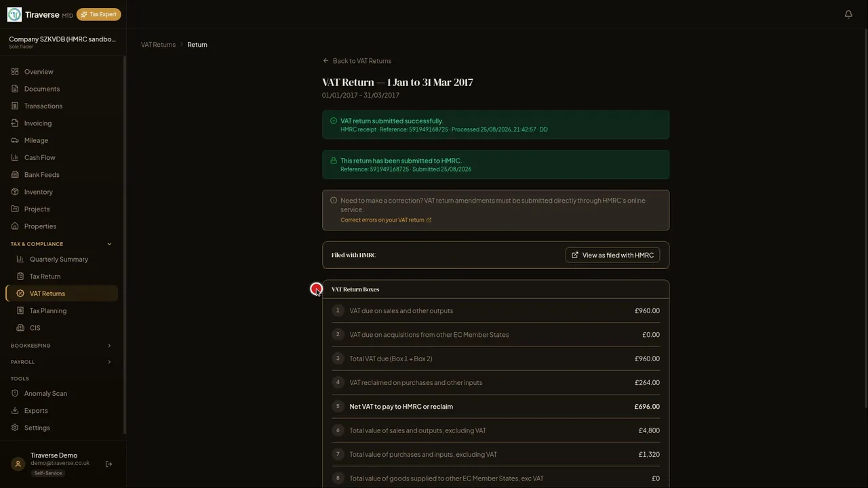Click the Box 4 value £264.00
Viewport: 868px width, 488px height.
pyautogui.click(x=647, y=383)
